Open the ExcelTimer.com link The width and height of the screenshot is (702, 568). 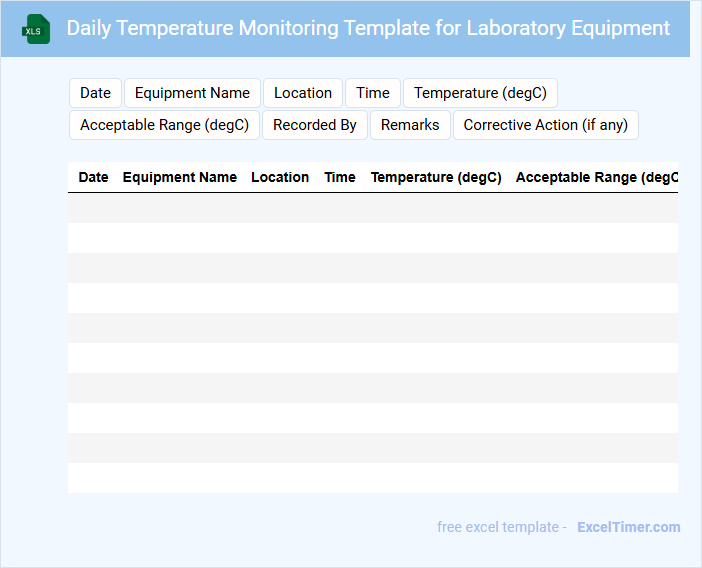point(628,527)
